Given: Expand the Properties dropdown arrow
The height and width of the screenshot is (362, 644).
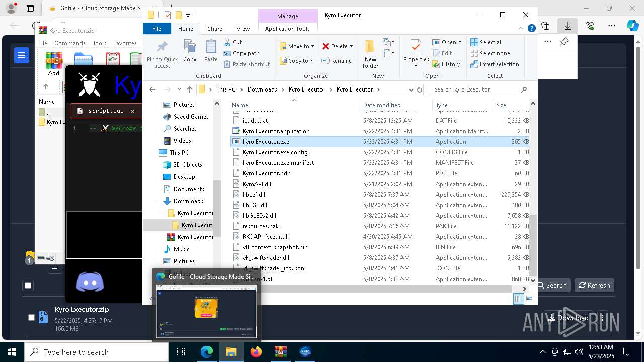Looking at the screenshot, I should click(416, 66).
